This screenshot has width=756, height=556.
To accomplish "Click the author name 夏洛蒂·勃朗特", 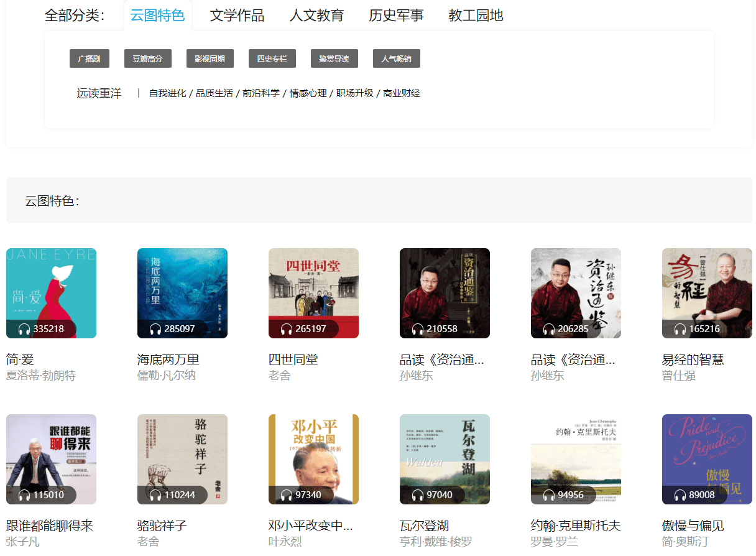I will tap(41, 376).
